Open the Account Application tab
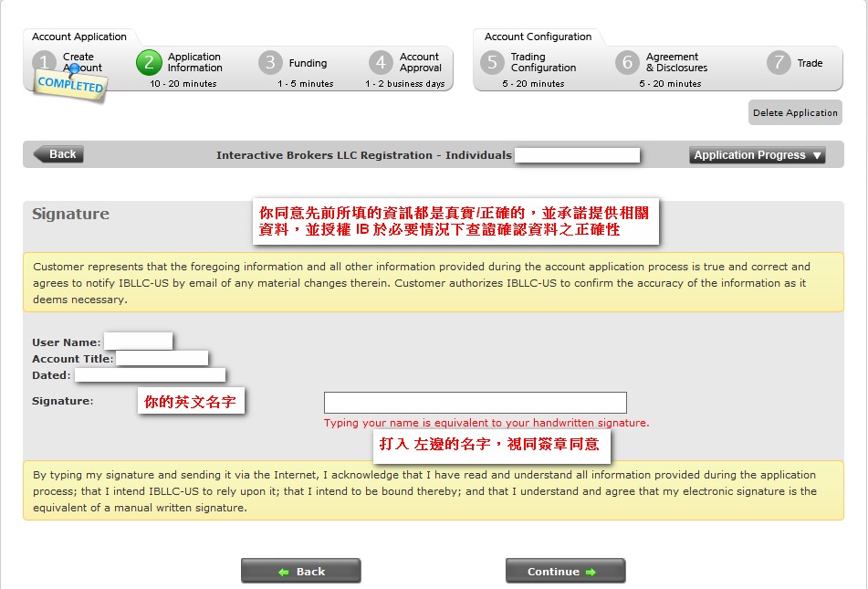The width and height of the screenshot is (868, 589). click(x=79, y=37)
